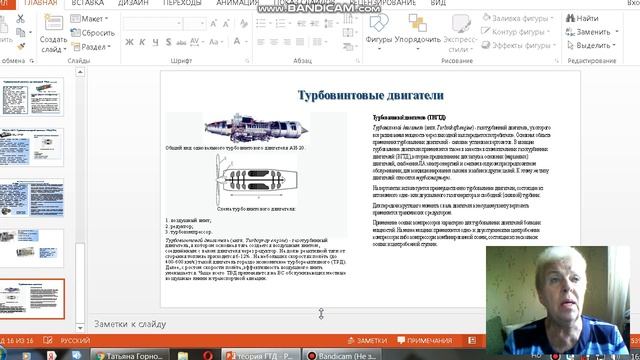The image size is (640, 360).
Task: Click the slide panel scroll down arrow
Action: pyautogui.click(x=80, y=328)
